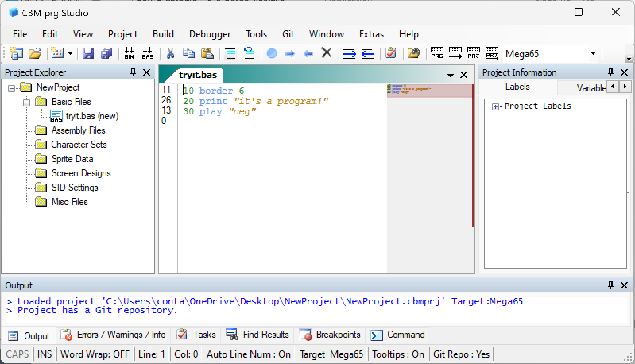Collapse the Basic Files folder
The image size is (635, 364).
pyautogui.click(x=27, y=102)
